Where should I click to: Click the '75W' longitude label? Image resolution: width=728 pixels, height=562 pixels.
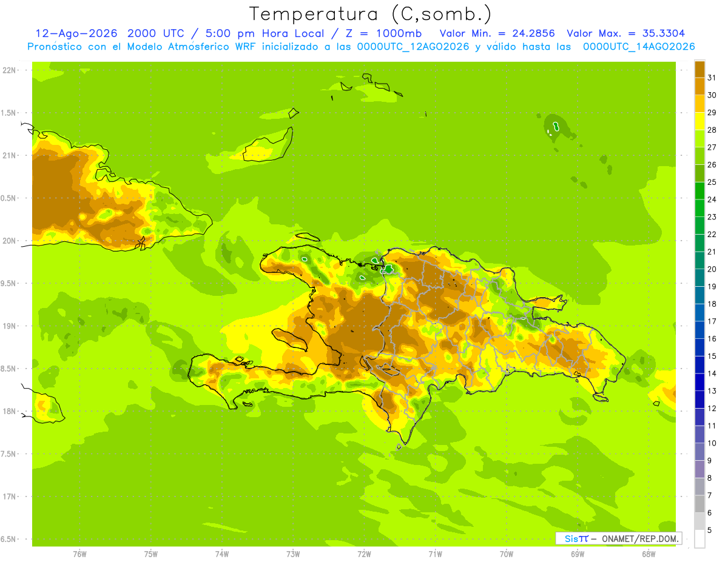(x=150, y=554)
